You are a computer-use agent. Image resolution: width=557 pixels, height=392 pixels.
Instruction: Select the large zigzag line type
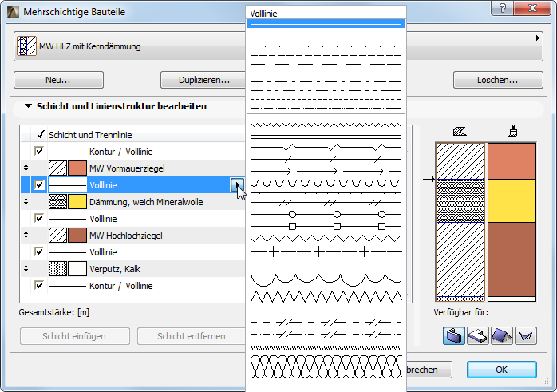pos(326,297)
